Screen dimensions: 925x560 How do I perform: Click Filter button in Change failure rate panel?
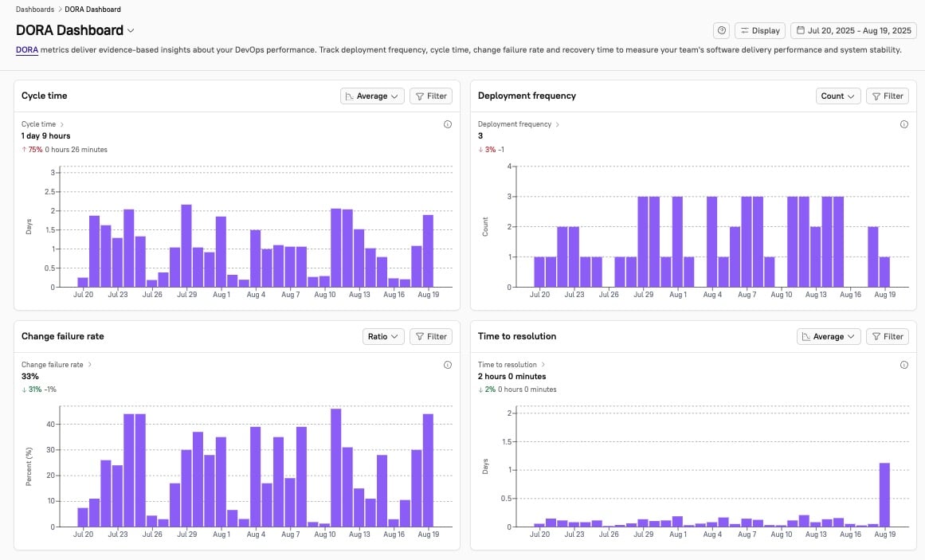(x=431, y=336)
